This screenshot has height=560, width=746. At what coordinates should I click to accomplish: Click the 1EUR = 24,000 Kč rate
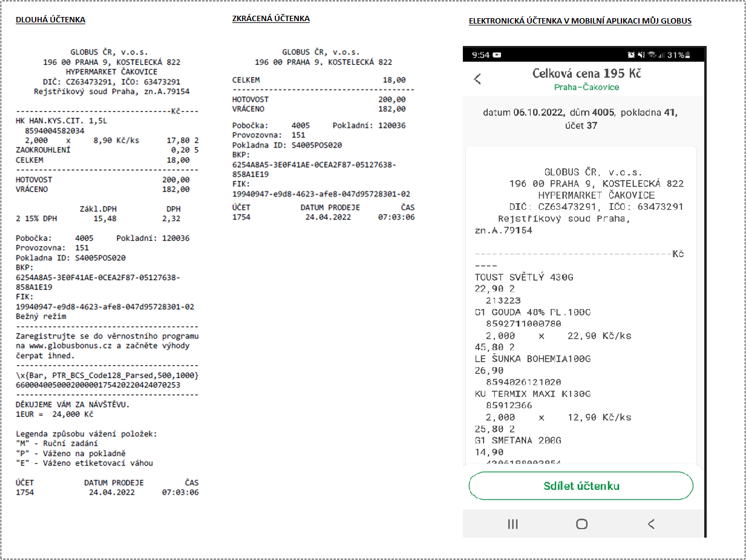coord(54,414)
